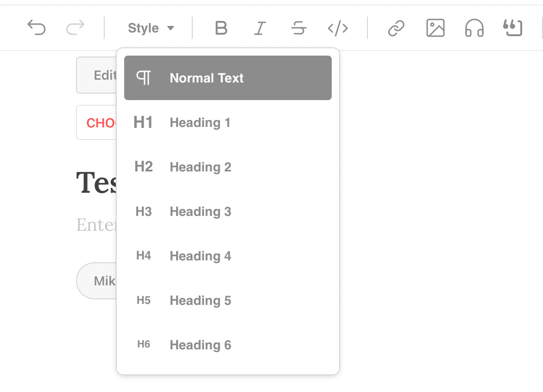Click the Undo icon in the toolbar
Viewport: 543px width, 392px height.
[x=37, y=28]
